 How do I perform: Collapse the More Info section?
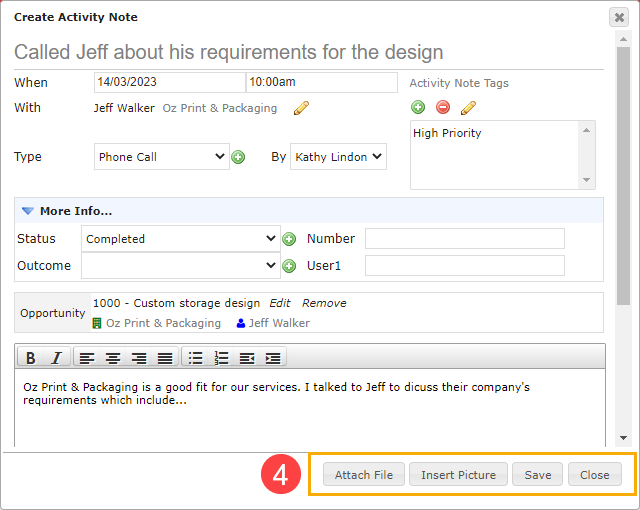[28, 211]
